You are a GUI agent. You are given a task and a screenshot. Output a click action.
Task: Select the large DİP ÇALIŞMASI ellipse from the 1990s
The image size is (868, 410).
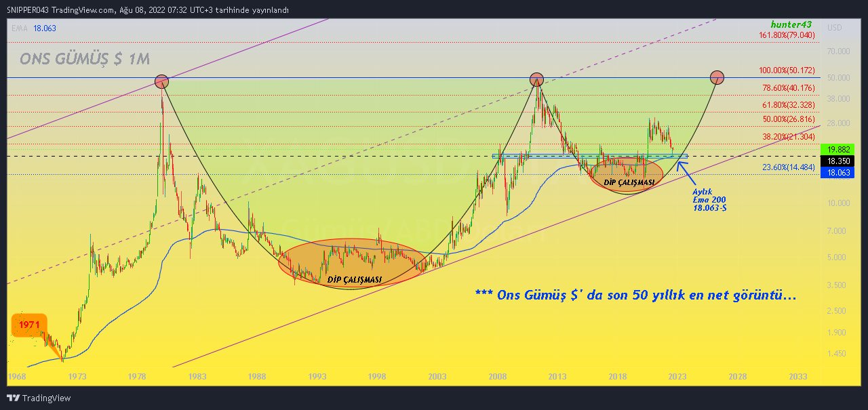pos(351,261)
